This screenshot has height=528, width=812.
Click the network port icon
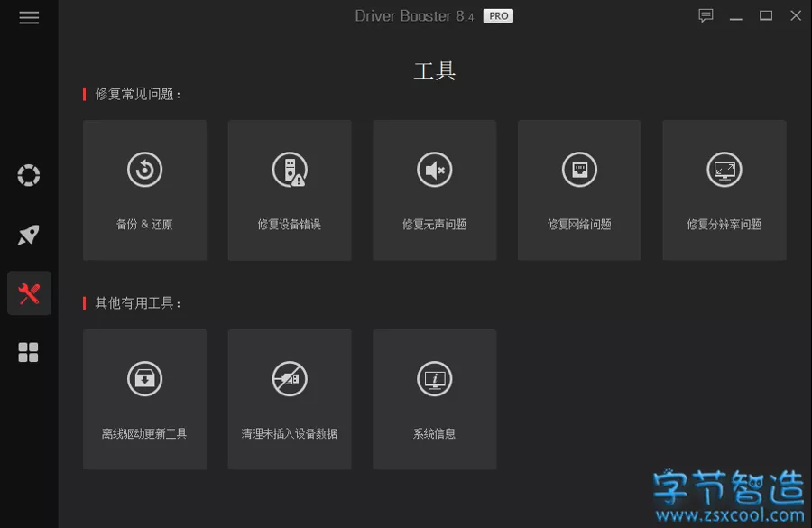coord(579,170)
